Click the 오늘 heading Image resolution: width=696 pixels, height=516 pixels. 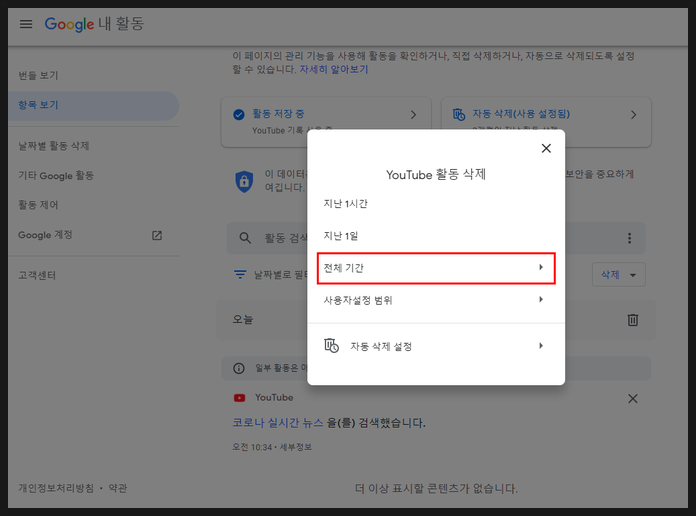(x=243, y=319)
